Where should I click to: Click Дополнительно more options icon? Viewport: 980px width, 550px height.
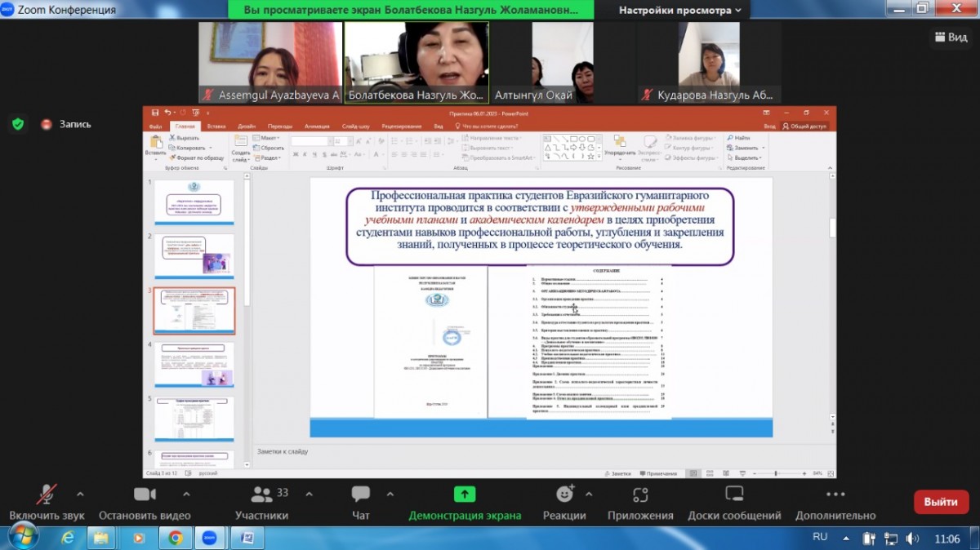pyautogui.click(x=835, y=495)
